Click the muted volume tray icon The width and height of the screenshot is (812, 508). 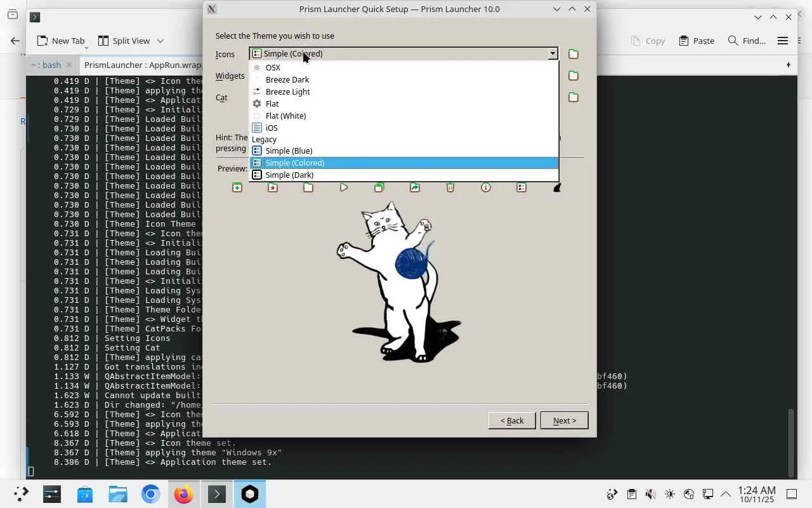tap(650, 494)
